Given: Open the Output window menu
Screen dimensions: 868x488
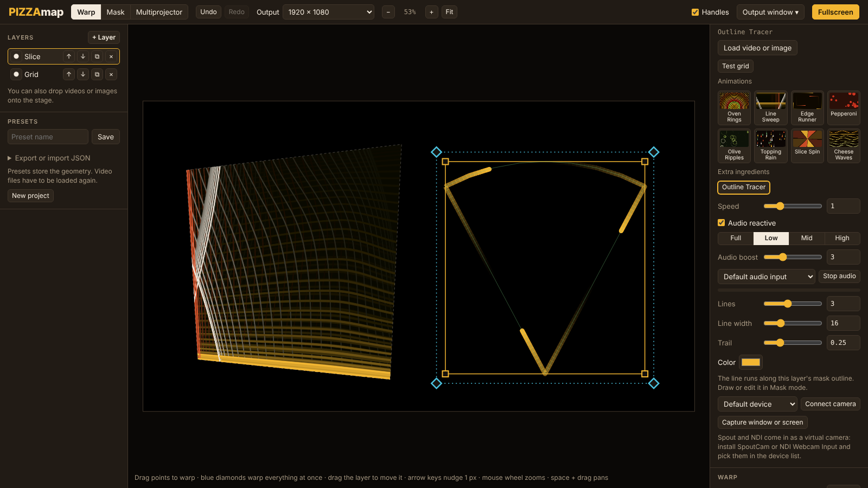Looking at the screenshot, I should coord(770,12).
